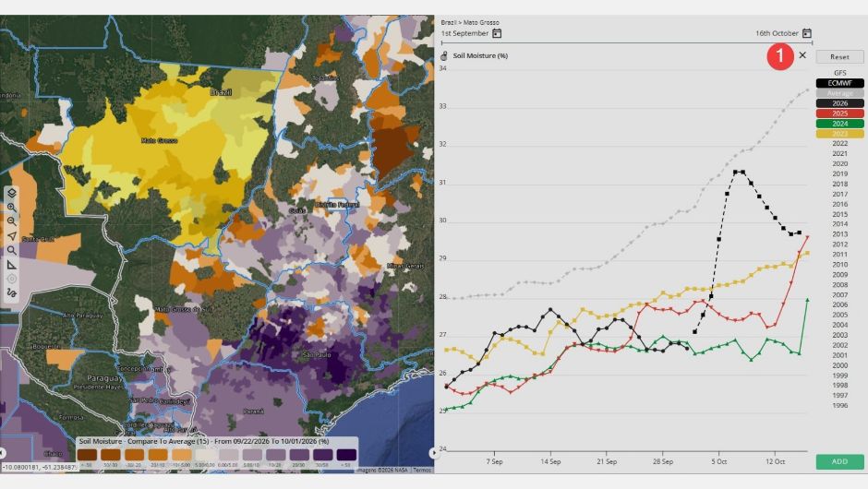Toggle the 2023 series

pyautogui.click(x=839, y=133)
